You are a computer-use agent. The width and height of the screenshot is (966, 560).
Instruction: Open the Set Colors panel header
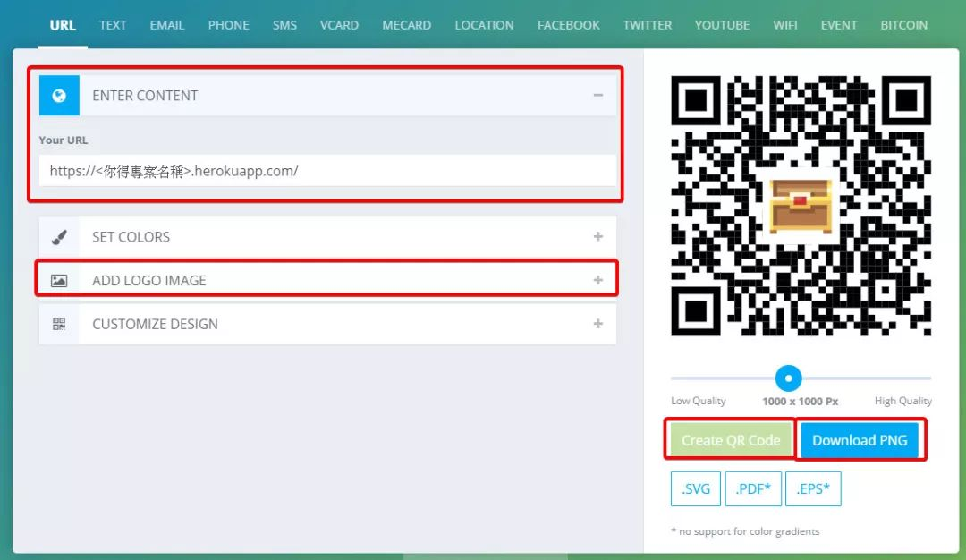click(x=327, y=237)
